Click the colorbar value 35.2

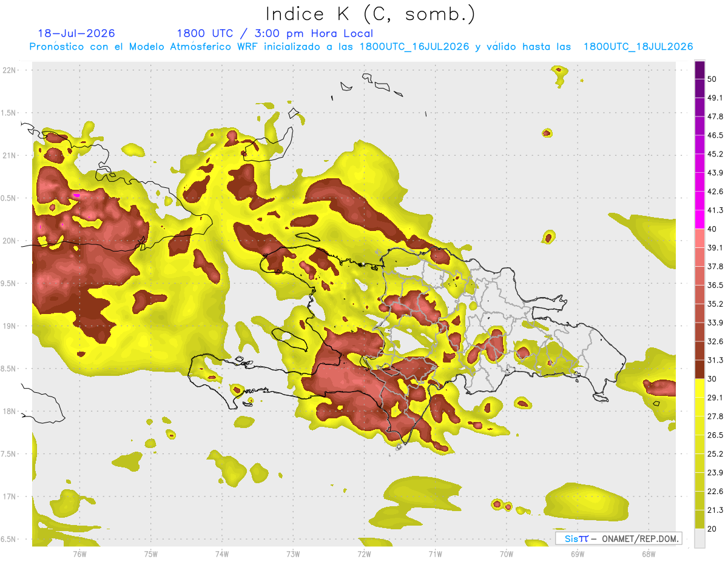click(x=715, y=304)
